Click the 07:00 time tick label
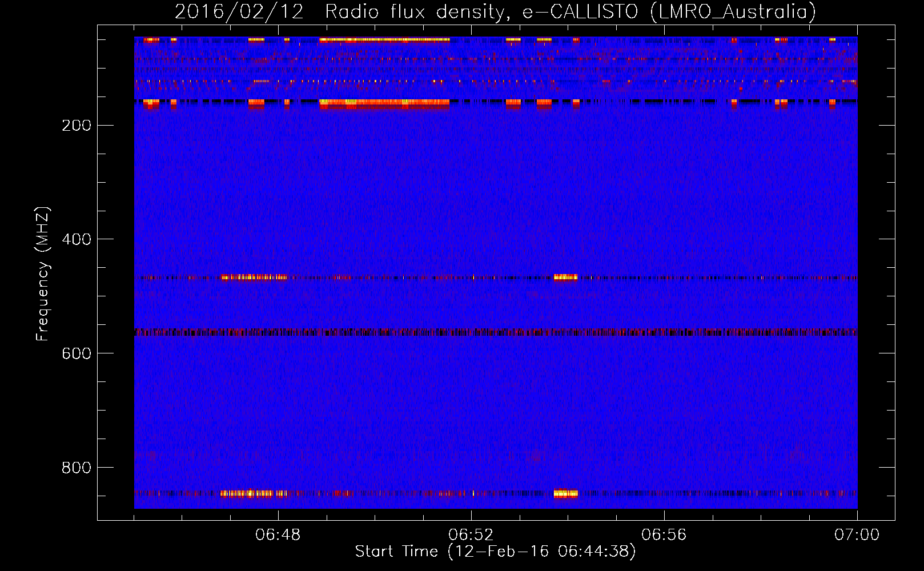This screenshot has width=924, height=571. [x=857, y=535]
